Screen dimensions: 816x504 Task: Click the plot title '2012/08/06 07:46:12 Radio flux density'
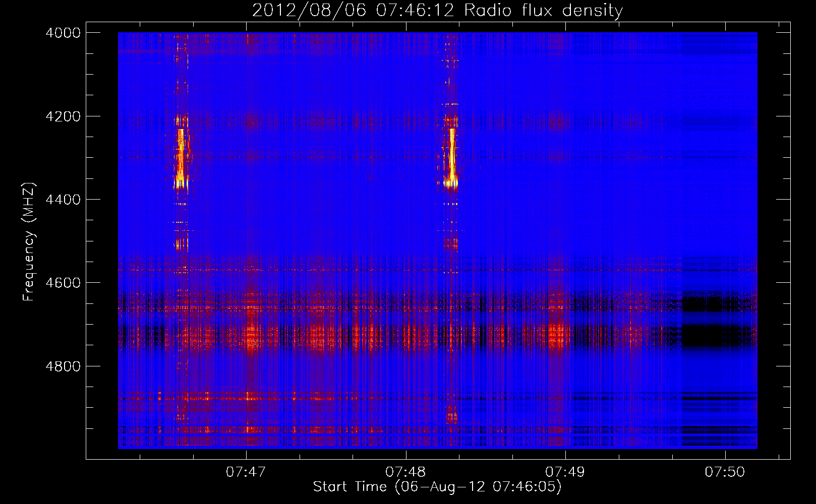coord(437,10)
